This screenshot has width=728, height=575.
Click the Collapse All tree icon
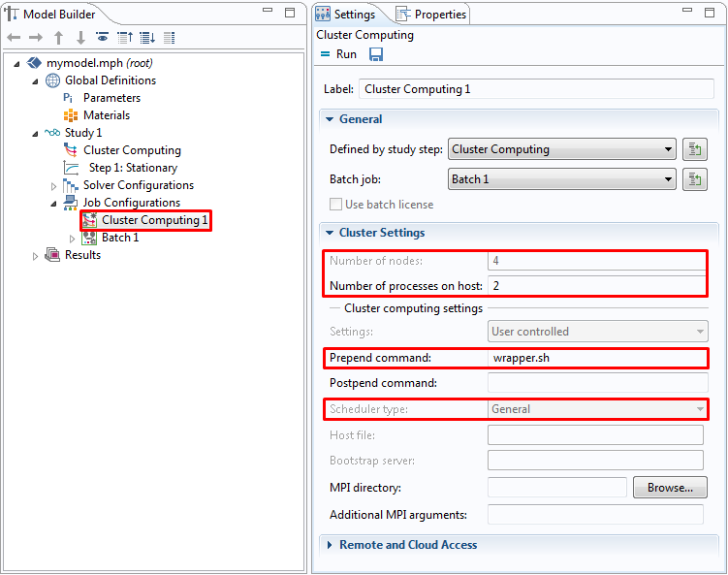[x=124, y=38]
